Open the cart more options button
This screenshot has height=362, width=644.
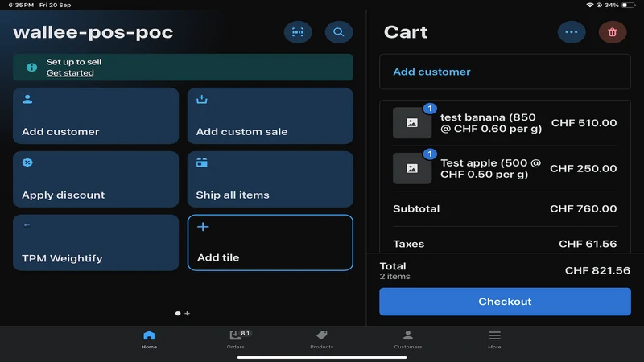pyautogui.click(x=572, y=32)
